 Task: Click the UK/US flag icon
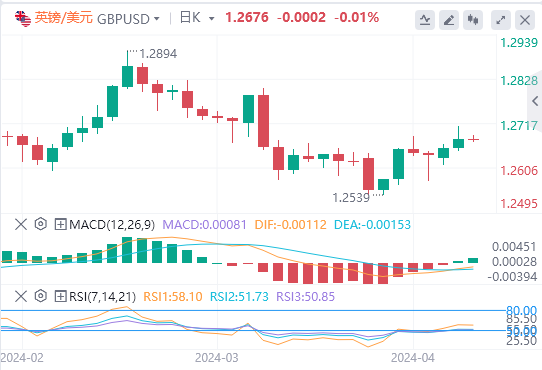(x=23, y=19)
